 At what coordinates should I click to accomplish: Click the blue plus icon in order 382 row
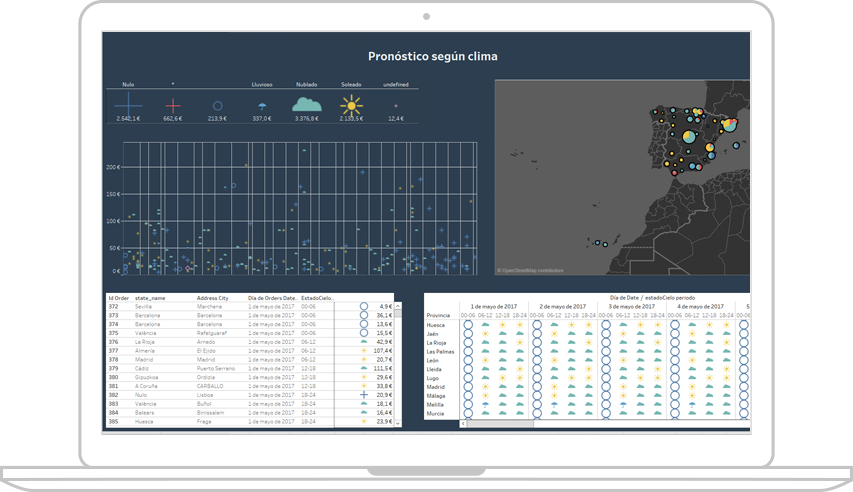coord(364,395)
